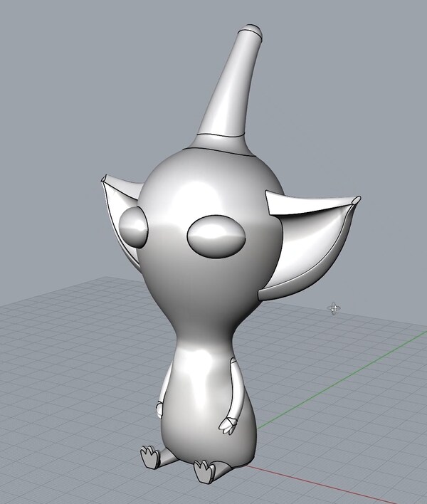Select the foot nearest the red axis line
The height and width of the screenshot is (504, 427).
coord(205,471)
